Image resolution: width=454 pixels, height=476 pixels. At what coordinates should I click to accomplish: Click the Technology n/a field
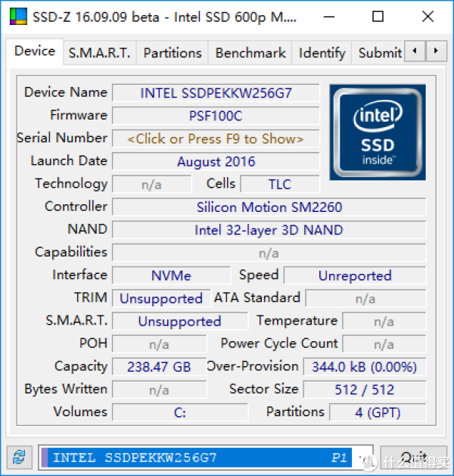click(152, 184)
